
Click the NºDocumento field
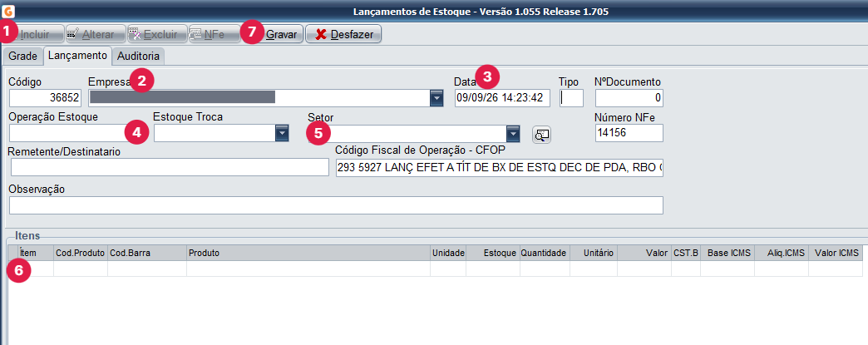coord(629,99)
